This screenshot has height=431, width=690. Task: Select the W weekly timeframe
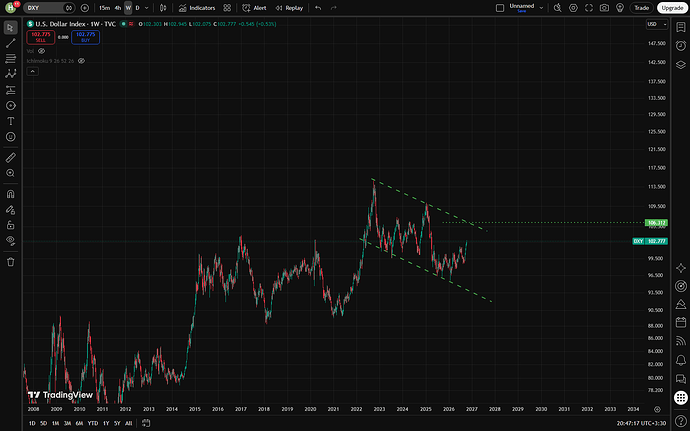128,8
